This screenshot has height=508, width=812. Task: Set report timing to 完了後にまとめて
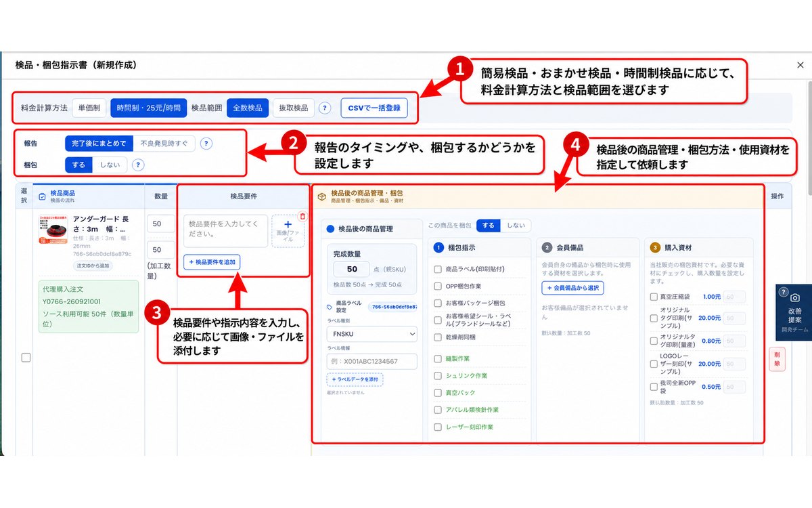[99, 144]
